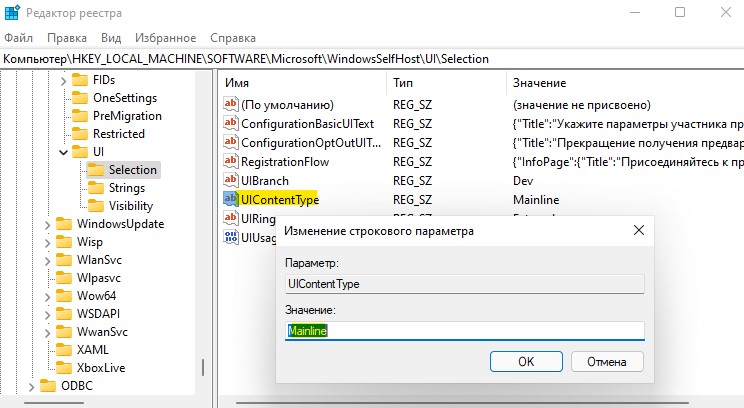This screenshot has width=744, height=408.
Task: Click the registry path address bar
Action: click(x=372, y=59)
